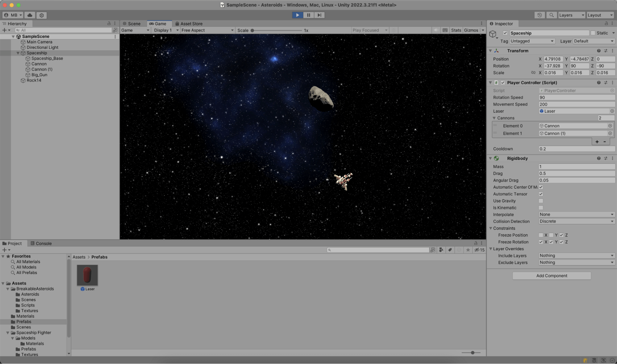Screen dimensions: 617x364
Task: Click the Transform component icon
Action: (x=497, y=51)
